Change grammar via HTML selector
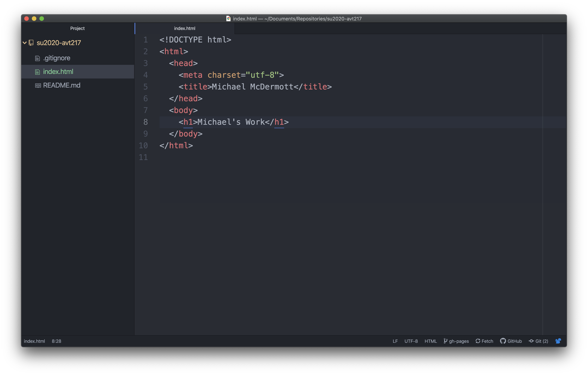Viewport: 588px width, 375px height. tap(431, 341)
